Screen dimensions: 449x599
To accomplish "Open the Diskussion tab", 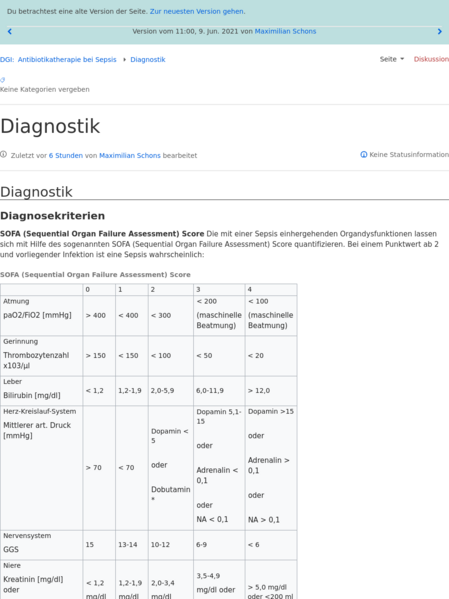I will (x=431, y=59).
